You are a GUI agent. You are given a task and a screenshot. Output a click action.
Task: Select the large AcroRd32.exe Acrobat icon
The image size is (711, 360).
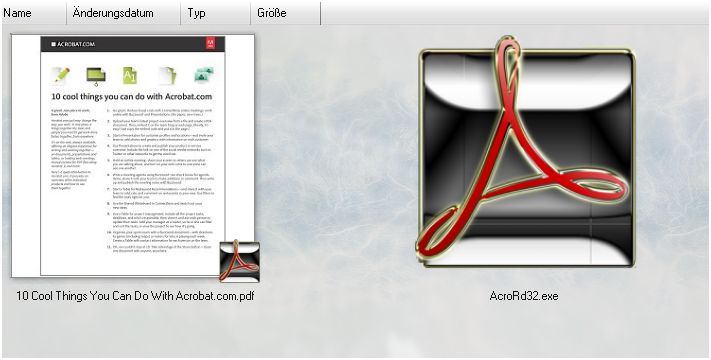526,152
